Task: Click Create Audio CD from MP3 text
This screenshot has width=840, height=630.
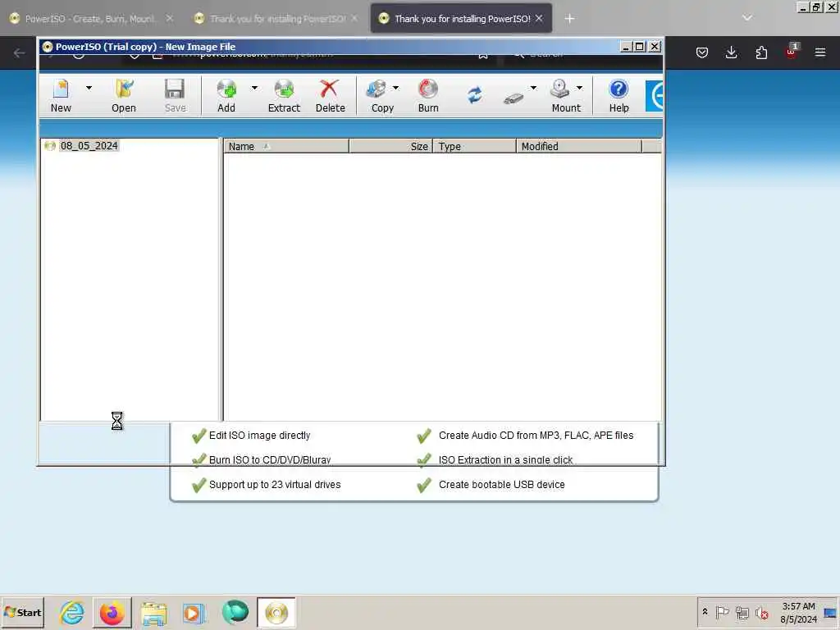Action: coord(536,435)
